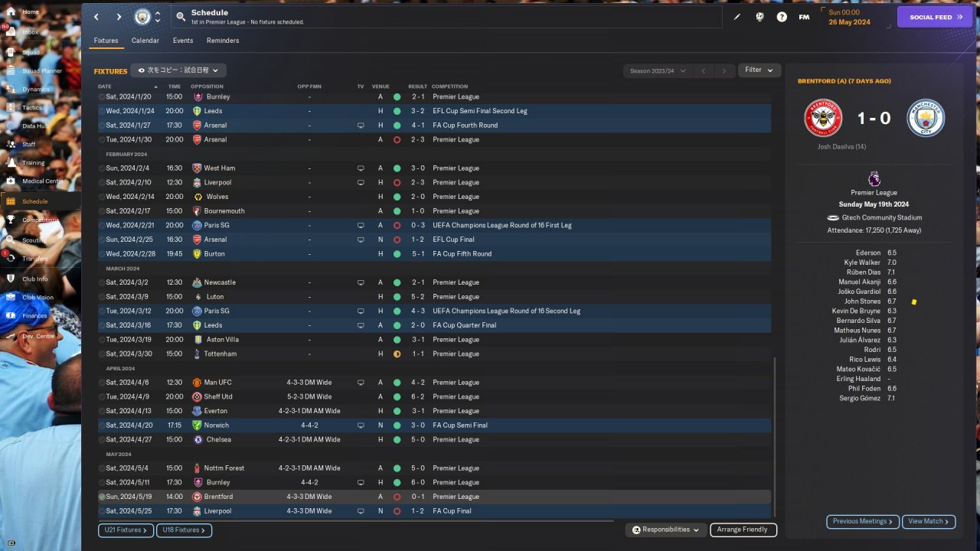Open the Social Feed panel
The height and width of the screenshot is (551, 980).
[x=934, y=17]
